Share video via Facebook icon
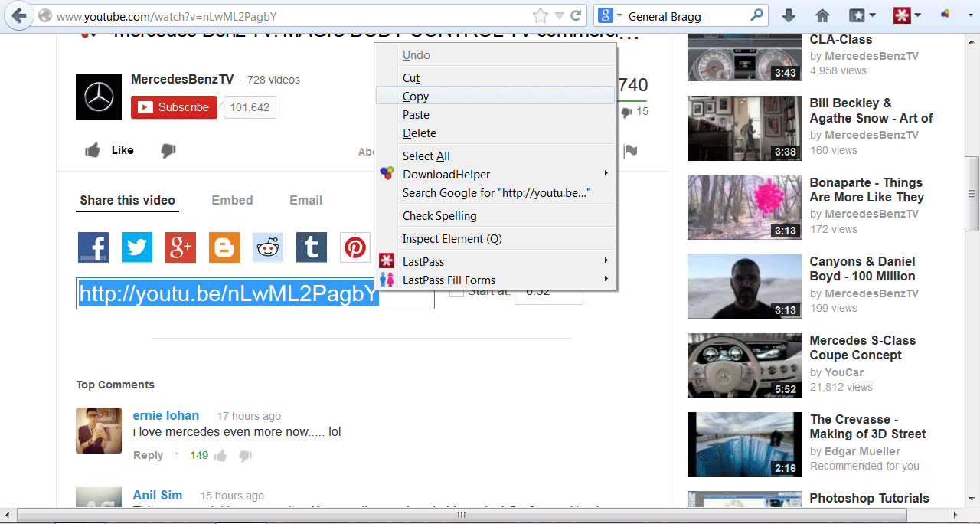The image size is (980, 524). 93,247
